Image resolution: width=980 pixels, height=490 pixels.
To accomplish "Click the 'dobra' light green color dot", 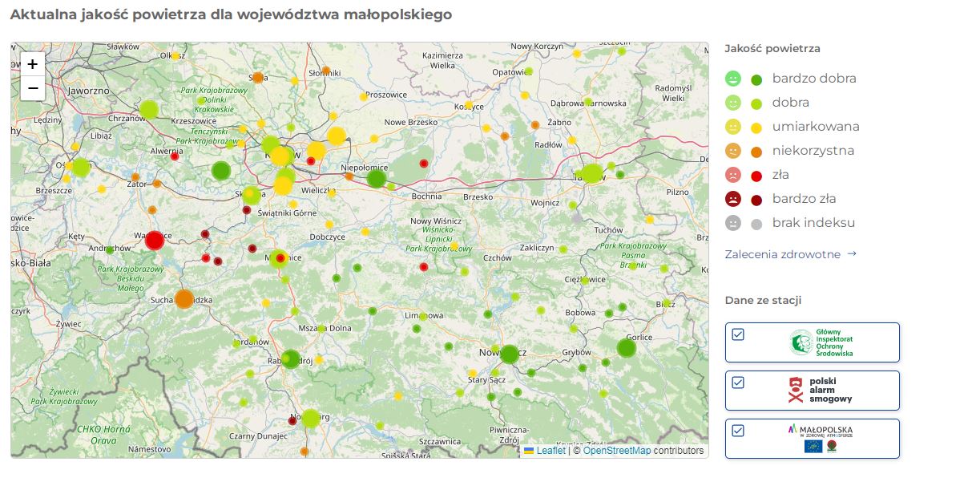I will pos(756,103).
